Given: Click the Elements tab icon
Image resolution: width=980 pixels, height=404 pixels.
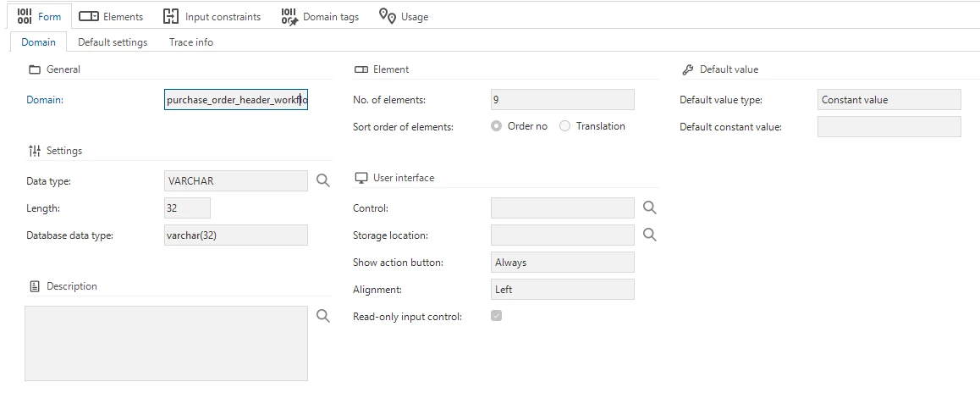Looking at the screenshot, I should point(88,16).
